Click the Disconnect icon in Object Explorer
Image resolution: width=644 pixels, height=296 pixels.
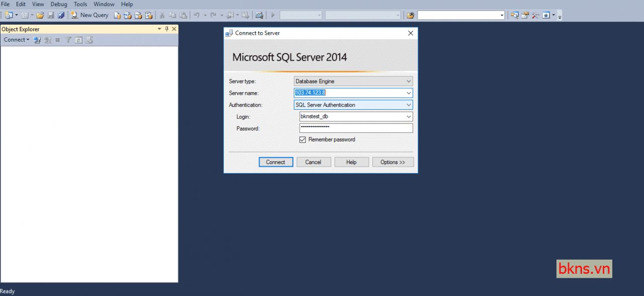pyautogui.click(x=48, y=40)
